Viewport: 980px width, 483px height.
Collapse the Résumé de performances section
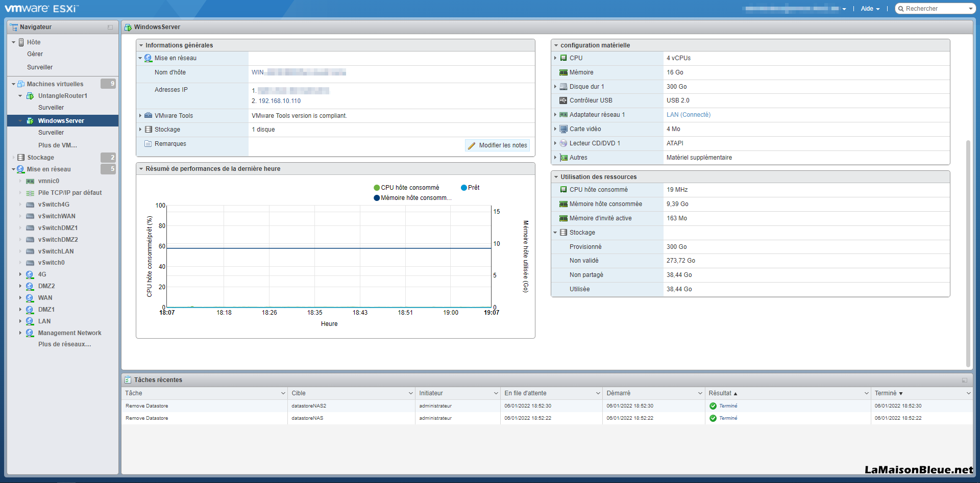pyautogui.click(x=141, y=169)
